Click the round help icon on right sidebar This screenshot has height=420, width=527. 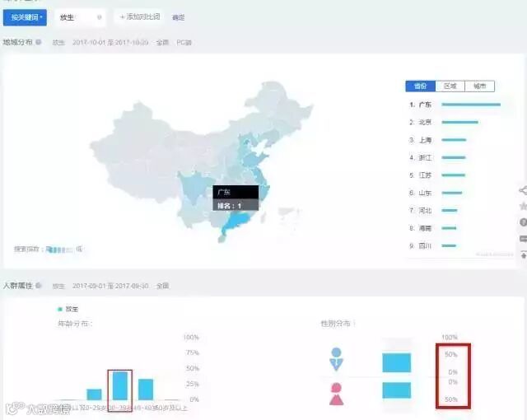pyautogui.click(x=524, y=222)
